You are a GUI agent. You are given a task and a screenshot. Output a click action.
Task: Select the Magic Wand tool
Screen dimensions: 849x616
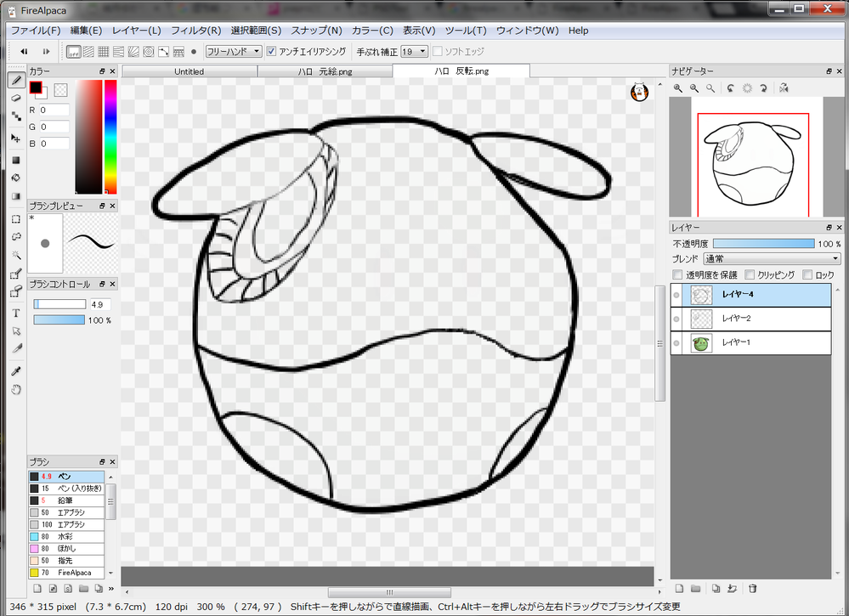click(16, 255)
